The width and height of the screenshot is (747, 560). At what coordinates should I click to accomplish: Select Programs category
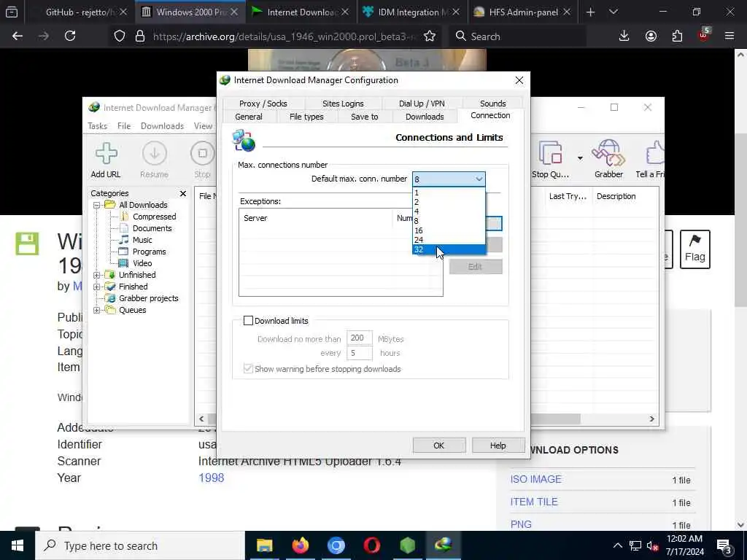point(149,252)
